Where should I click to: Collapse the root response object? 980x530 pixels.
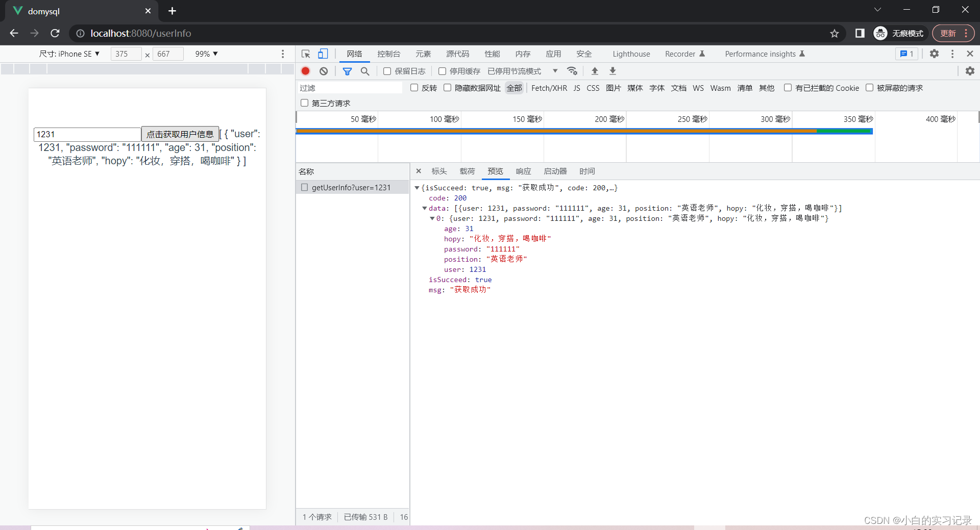click(x=417, y=188)
